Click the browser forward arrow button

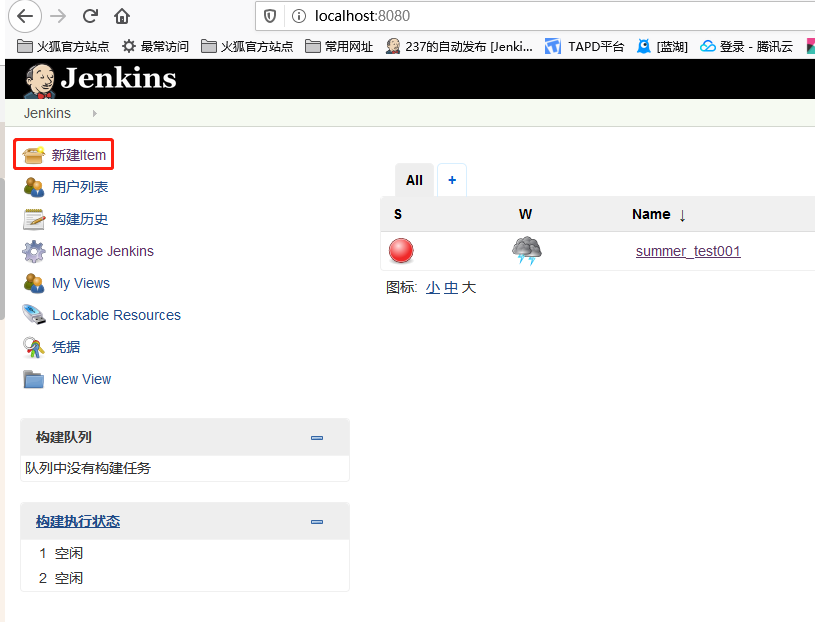[58, 16]
